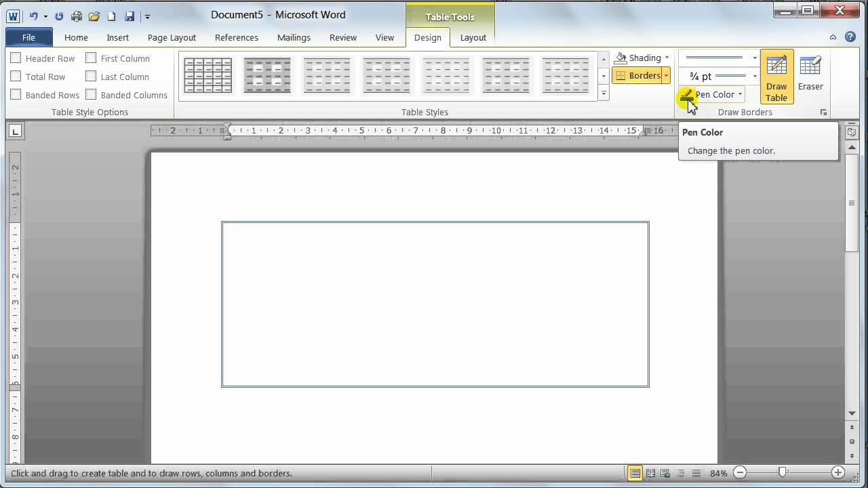
Task: Switch to Full Screen Reading view
Action: pyautogui.click(x=650, y=473)
